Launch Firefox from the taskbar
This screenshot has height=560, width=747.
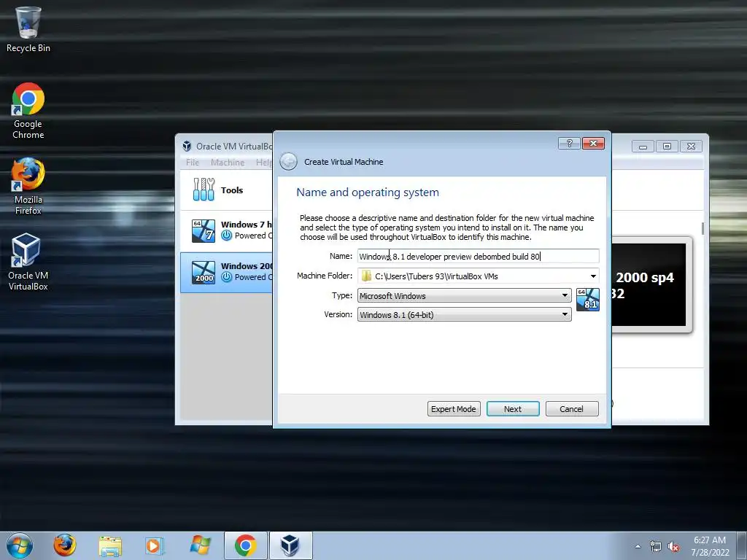pyautogui.click(x=64, y=545)
